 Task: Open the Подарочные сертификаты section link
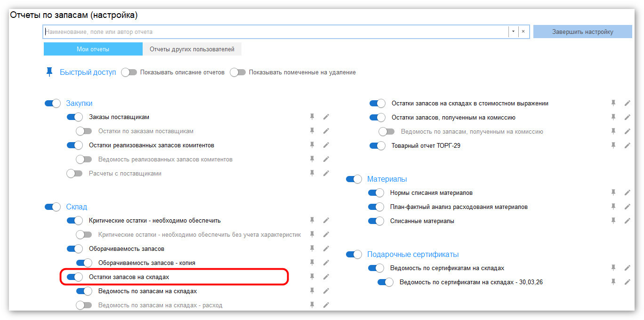pos(413,254)
